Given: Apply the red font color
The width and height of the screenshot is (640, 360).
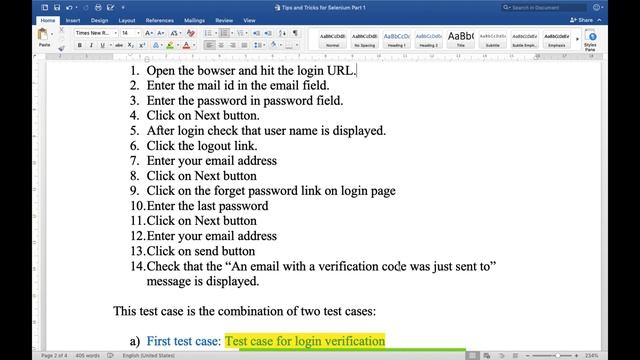Looking at the screenshot, I should [186, 45].
